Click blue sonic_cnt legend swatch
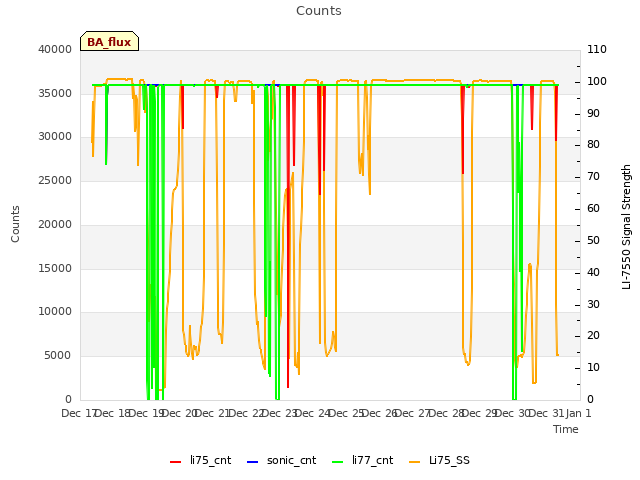The width and height of the screenshot is (640, 480). coord(253,462)
